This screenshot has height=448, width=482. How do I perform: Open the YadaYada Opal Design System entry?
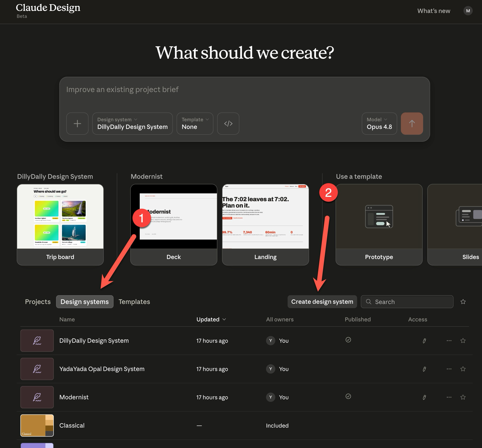pyautogui.click(x=102, y=369)
